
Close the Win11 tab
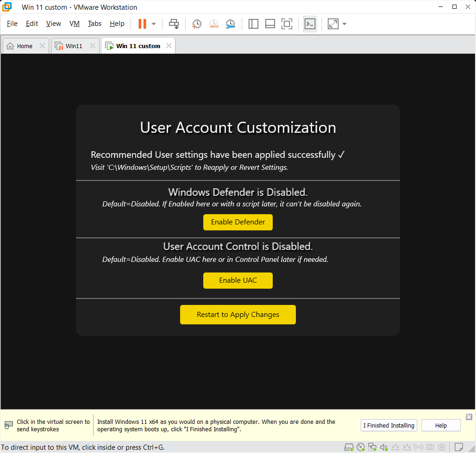tap(93, 45)
